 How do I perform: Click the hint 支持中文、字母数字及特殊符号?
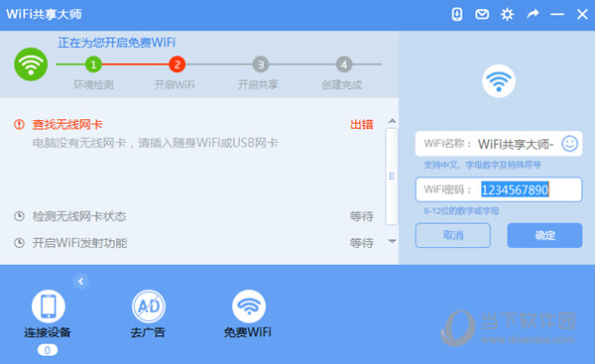482,165
